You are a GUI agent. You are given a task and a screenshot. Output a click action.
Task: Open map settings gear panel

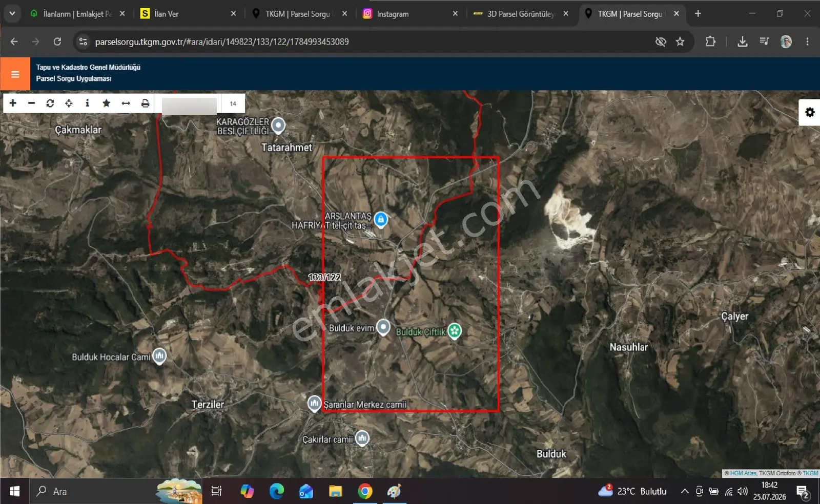pyautogui.click(x=810, y=112)
